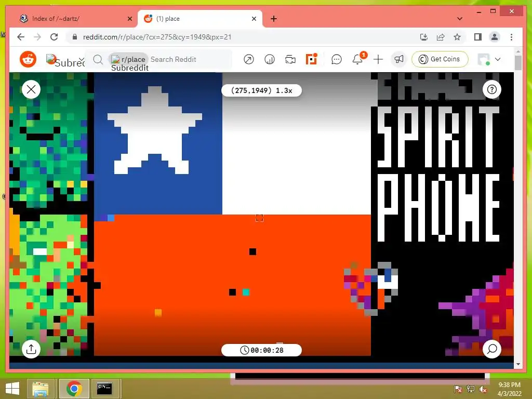Close the r/place canvas view

[31, 89]
